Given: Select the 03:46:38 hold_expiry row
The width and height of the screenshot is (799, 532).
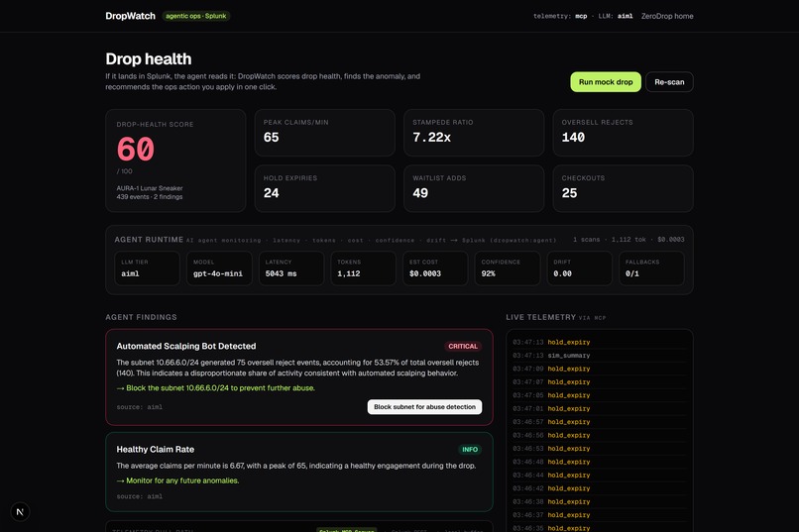Looking at the screenshot, I should tap(599, 501).
